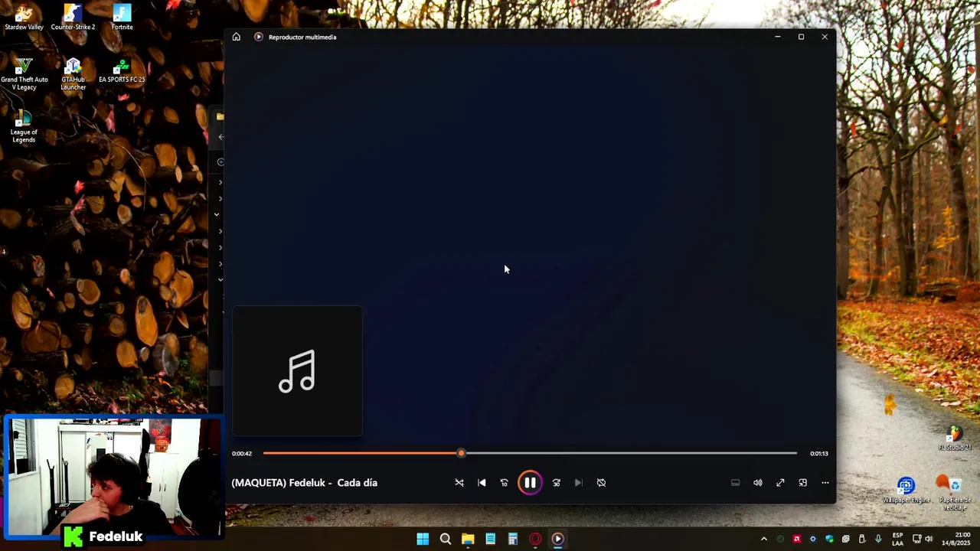The width and height of the screenshot is (980, 551).
Task: Open Opera browser from the taskbar
Action: 535,539
